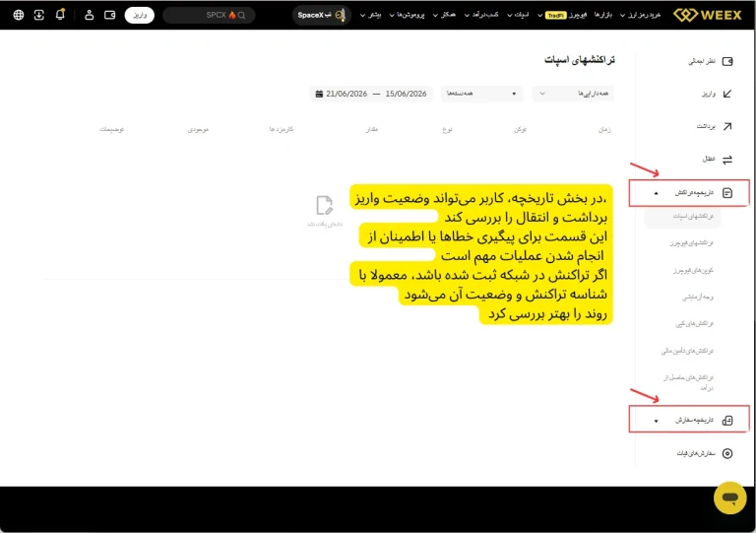Open the overview wallet icon in sidebar
The image size is (756, 533).
point(727,61)
